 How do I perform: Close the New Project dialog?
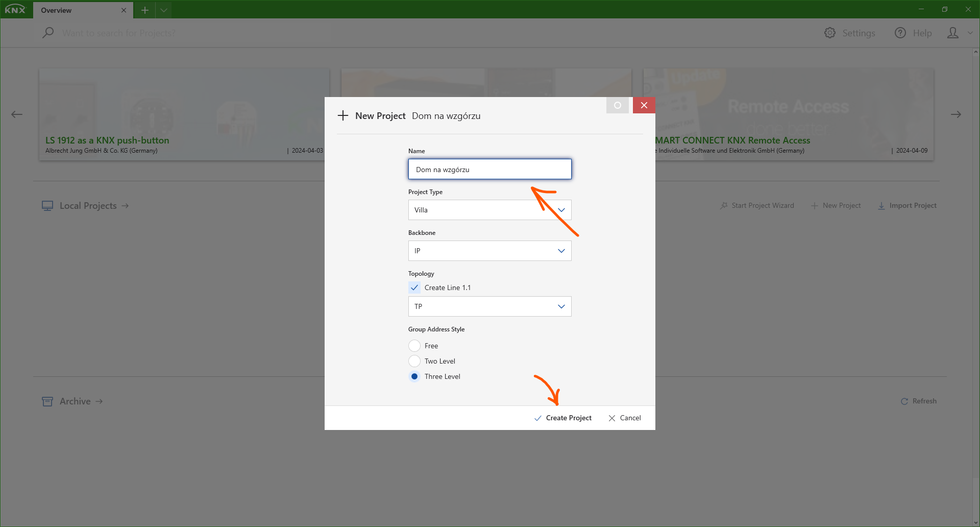[644, 105]
